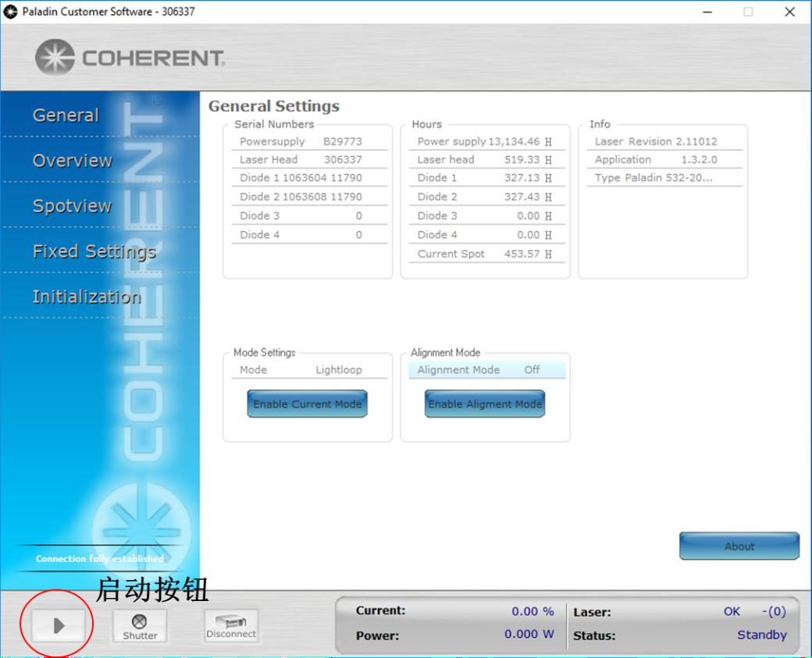This screenshot has width=812, height=658.
Task: Go to Fixed Settings
Action: (94, 251)
